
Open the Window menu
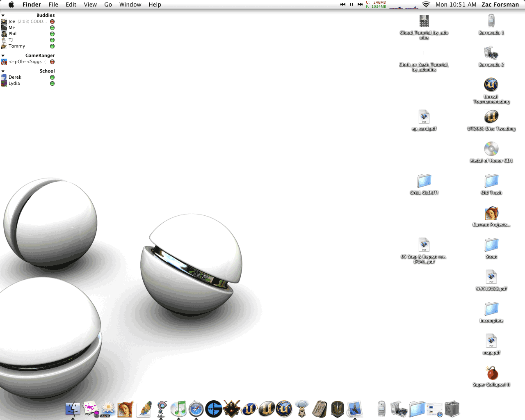[x=130, y=5]
